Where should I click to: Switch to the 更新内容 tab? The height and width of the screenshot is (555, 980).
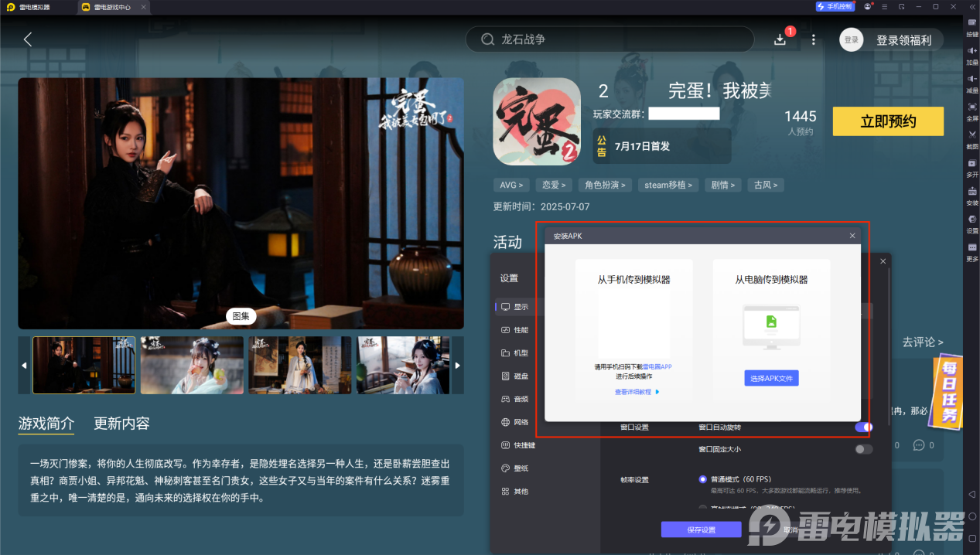tap(121, 424)
